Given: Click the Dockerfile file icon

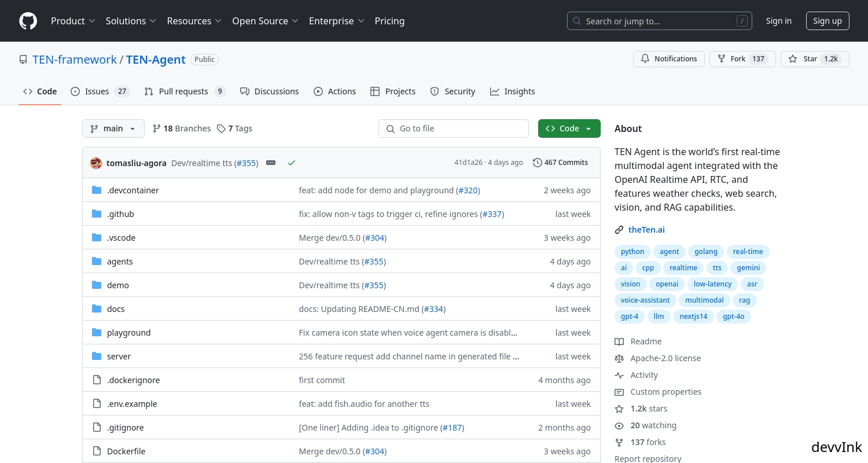Looking at the screenshot, I should (x=97, y=451).
